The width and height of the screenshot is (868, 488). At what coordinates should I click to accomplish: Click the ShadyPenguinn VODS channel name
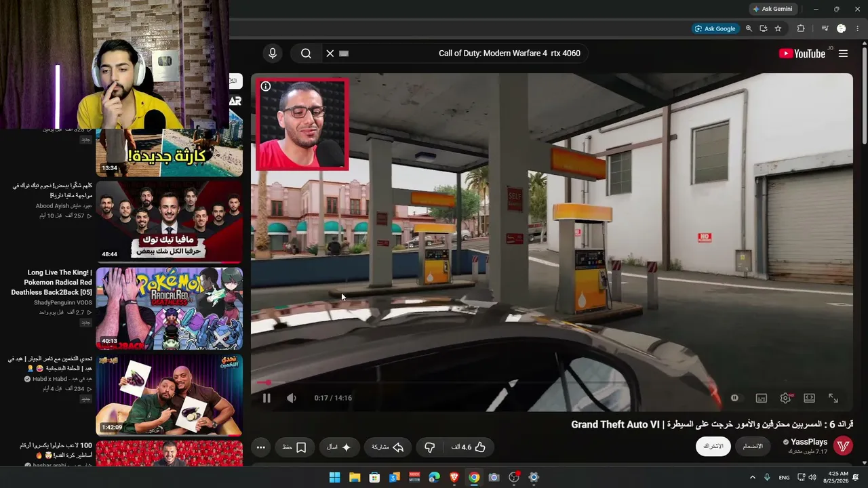coord(63,302)
